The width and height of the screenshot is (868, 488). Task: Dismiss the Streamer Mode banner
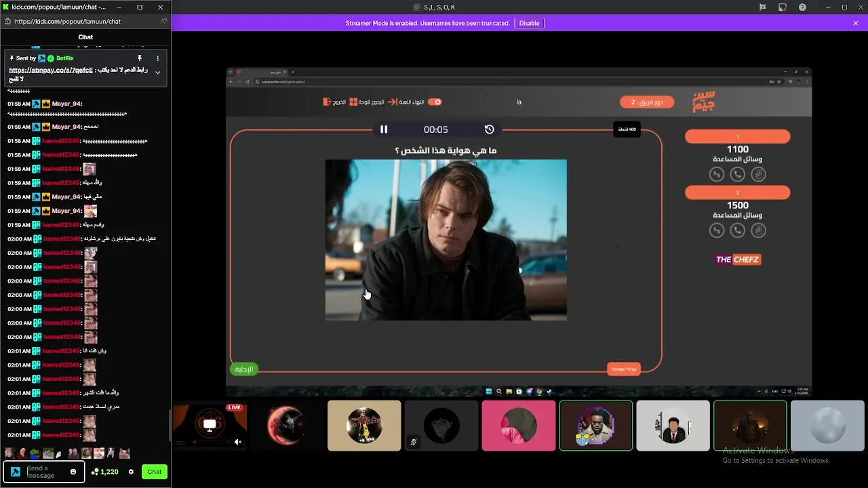[856, 23]
